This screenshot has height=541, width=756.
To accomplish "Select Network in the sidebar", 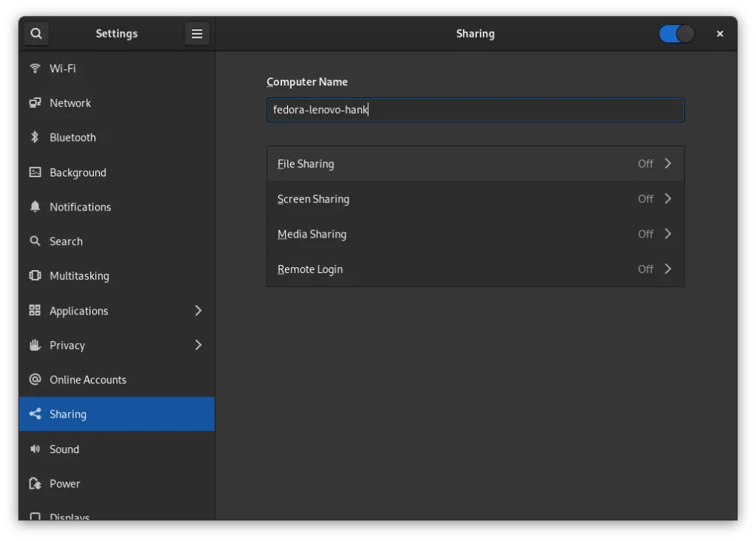I will click(70, 103).
